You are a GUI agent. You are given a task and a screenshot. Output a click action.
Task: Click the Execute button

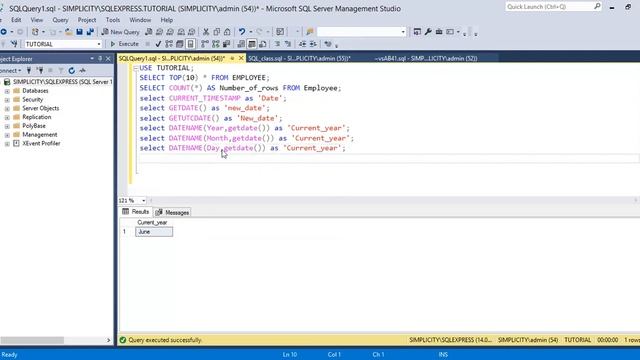(x=124, y=44)
